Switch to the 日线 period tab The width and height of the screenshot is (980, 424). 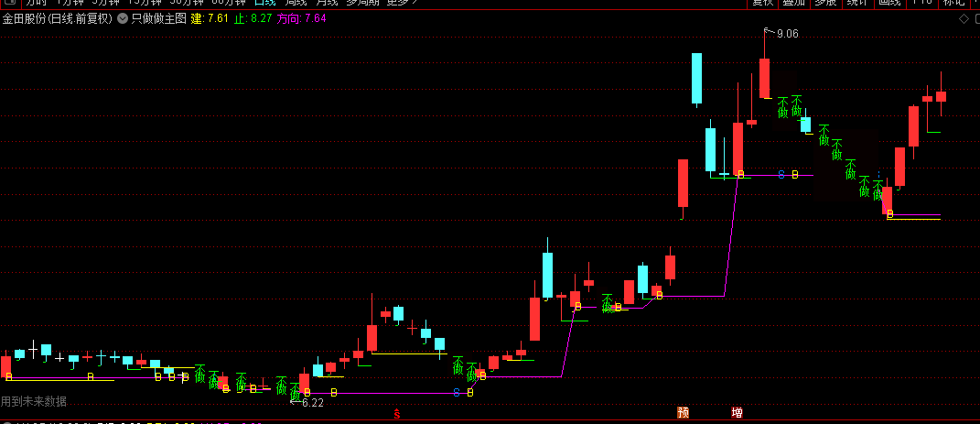pos(264,2)
